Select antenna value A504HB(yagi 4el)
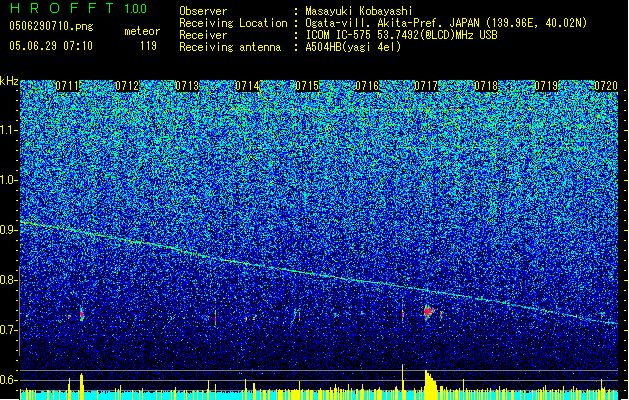The width and height of the screenshot is (629, 400). point(353,47)
